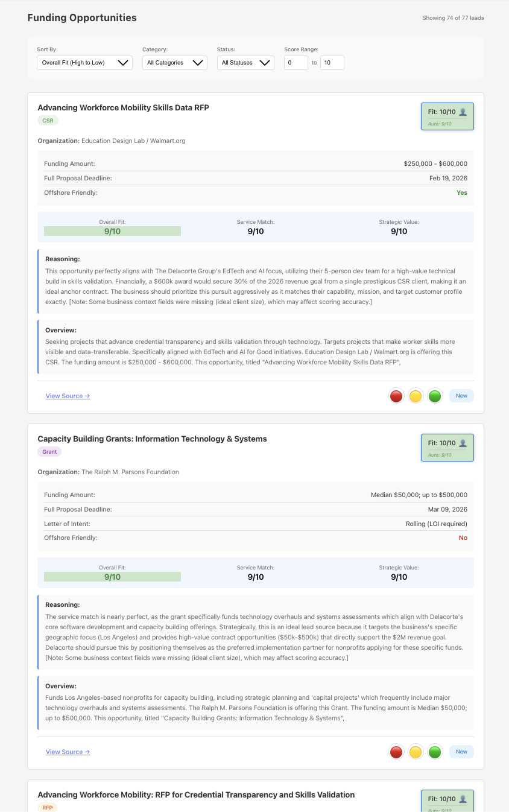
Task: Click the maximum score range field
Action: (332, 63)
